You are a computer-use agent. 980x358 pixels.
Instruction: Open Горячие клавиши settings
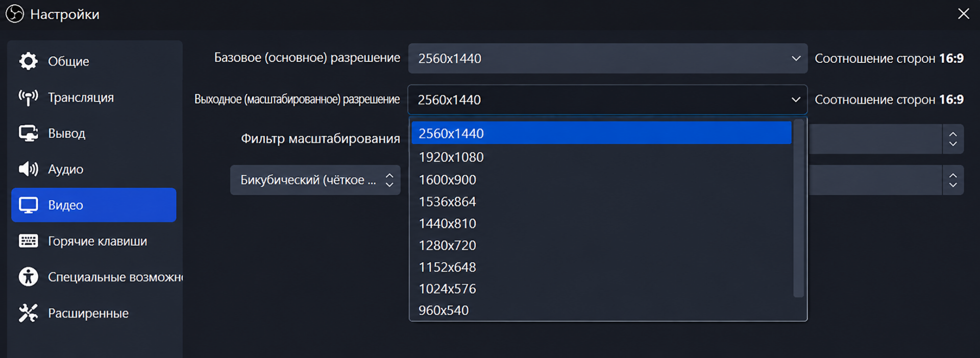coord(94,241)
